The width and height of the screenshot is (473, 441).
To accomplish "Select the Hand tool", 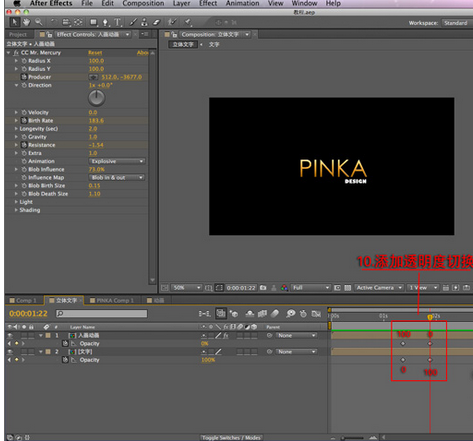I will 26,22.
